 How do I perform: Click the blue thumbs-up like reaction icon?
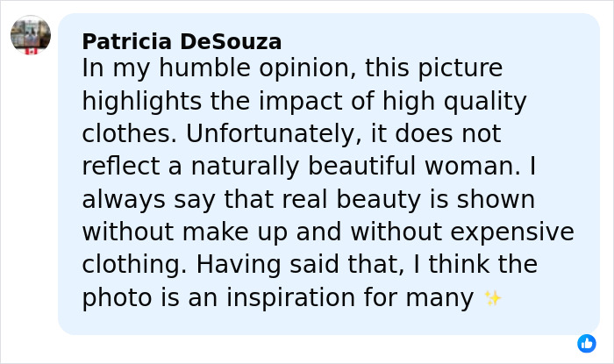(587, 344)
